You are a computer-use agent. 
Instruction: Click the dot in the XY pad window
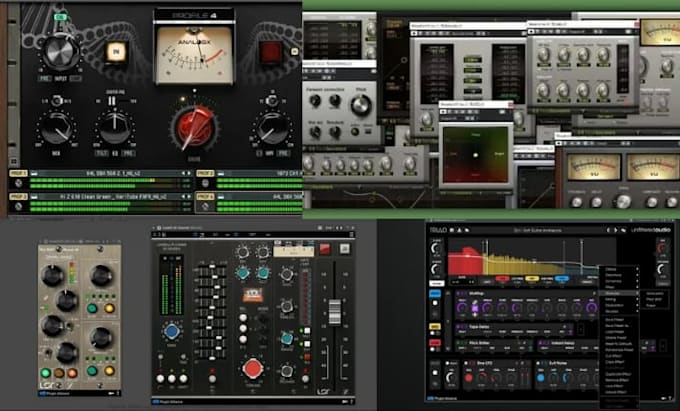pos(475,155)
